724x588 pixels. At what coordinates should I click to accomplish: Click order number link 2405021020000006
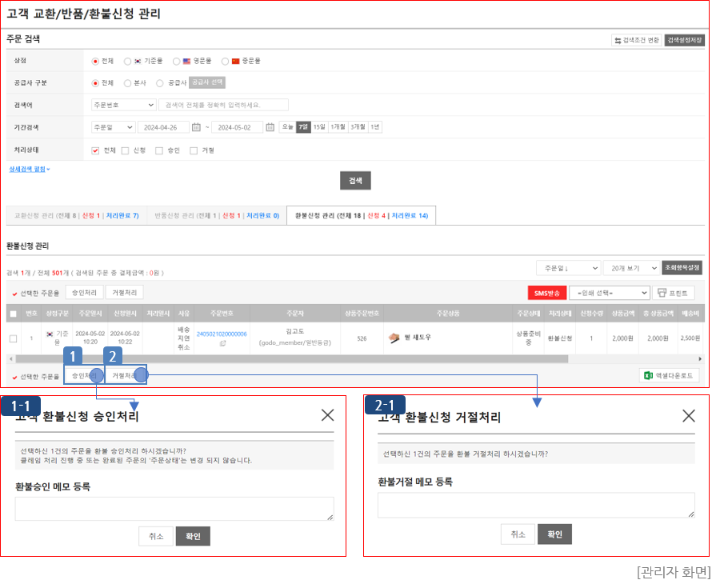[222, 334]
